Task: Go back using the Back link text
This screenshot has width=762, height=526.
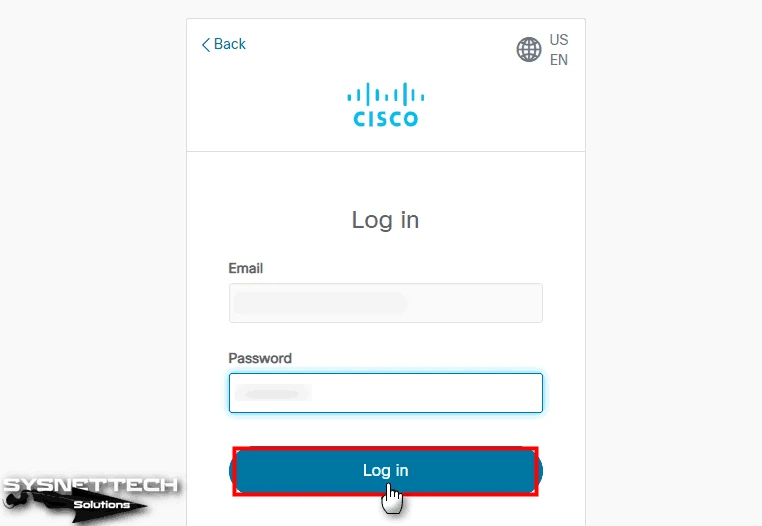Action: pos(230,44)
